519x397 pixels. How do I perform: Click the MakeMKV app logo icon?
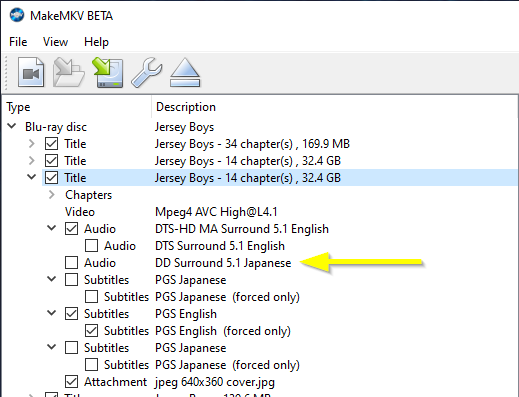pos(17,15)
